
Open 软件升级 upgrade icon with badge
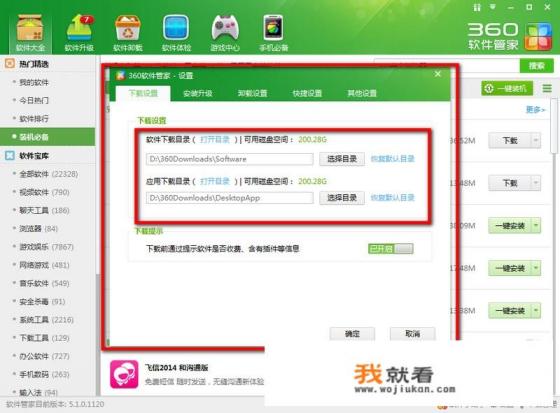click(x=79, y=33)
